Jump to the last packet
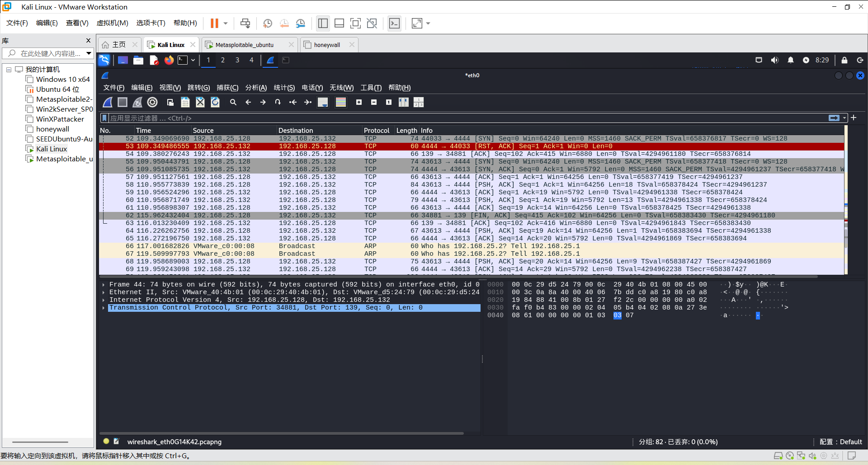The height and width of the screenshot is (465, 868). click(308, 103)
